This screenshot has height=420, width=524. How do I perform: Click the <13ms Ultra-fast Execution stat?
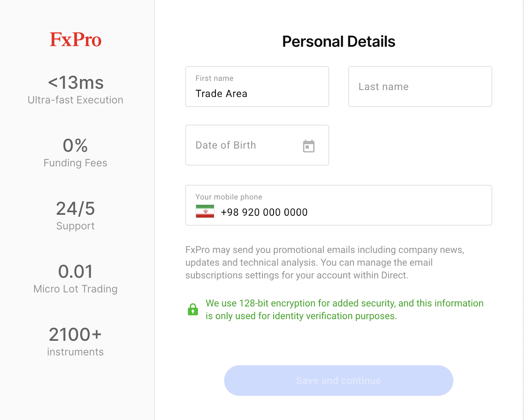pos(76,89)
